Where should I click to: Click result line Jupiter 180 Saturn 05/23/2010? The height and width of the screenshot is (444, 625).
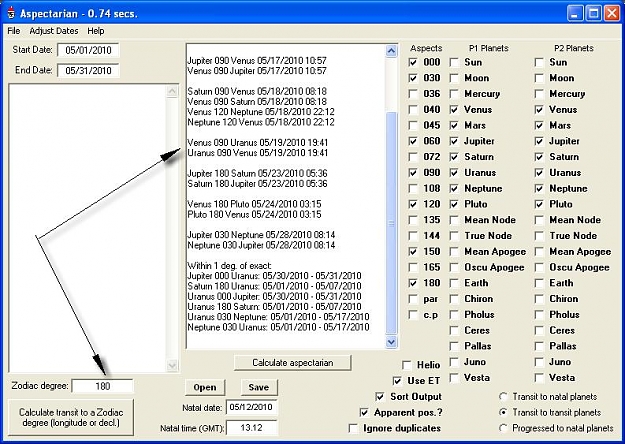(x=257, y=173)
